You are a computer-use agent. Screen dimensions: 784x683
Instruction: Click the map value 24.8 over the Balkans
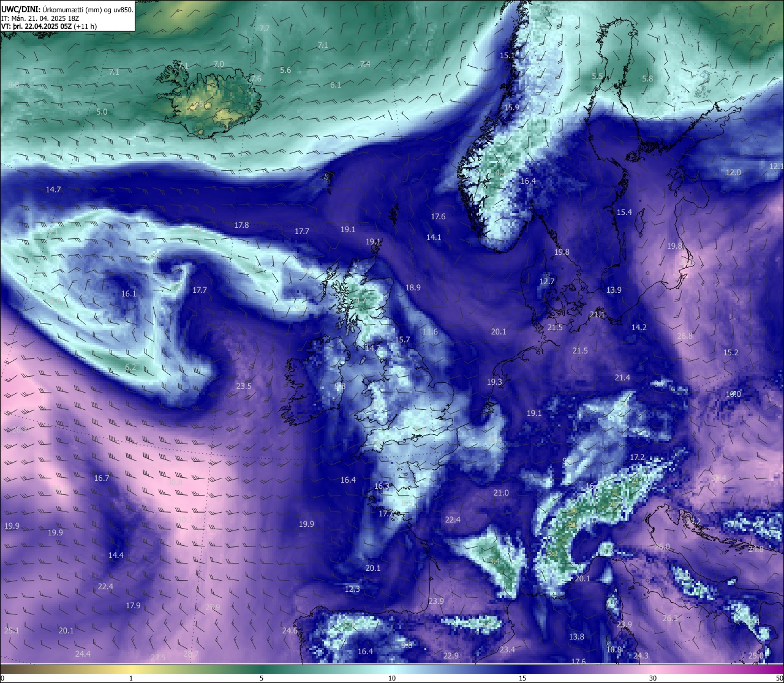click(756, 549)
